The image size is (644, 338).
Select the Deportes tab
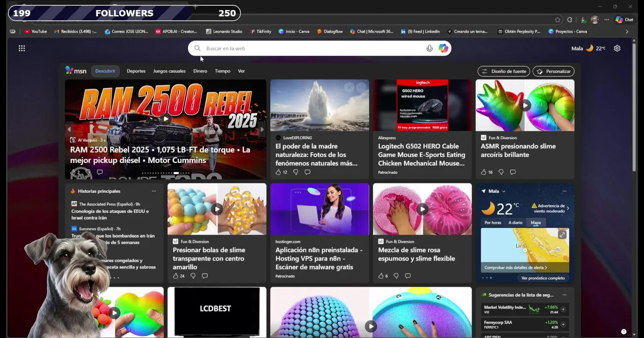(136, 71)
